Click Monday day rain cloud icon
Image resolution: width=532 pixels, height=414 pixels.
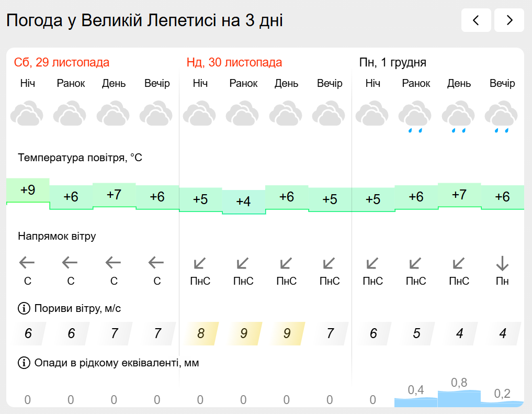[x=459, y=117]
